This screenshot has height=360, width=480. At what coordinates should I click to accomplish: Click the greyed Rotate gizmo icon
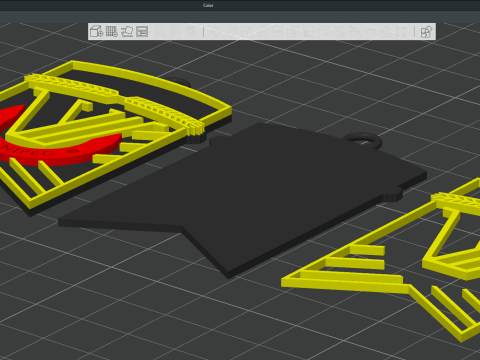(x=231, y=32)
